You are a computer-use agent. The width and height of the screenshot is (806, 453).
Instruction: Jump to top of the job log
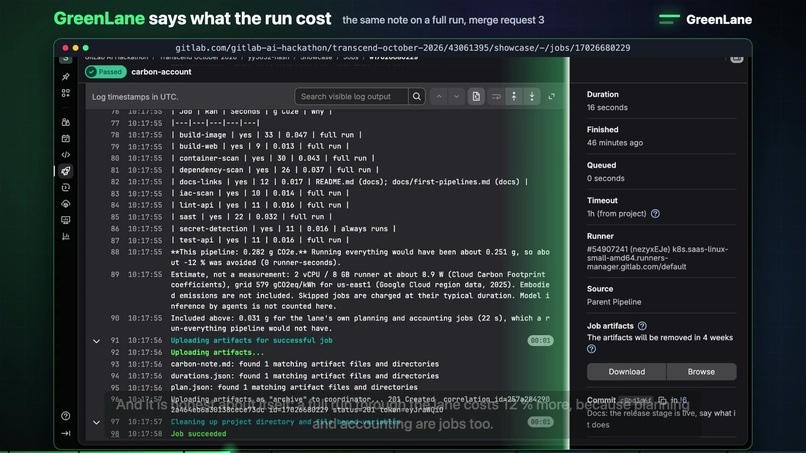[x=514, y=97]
